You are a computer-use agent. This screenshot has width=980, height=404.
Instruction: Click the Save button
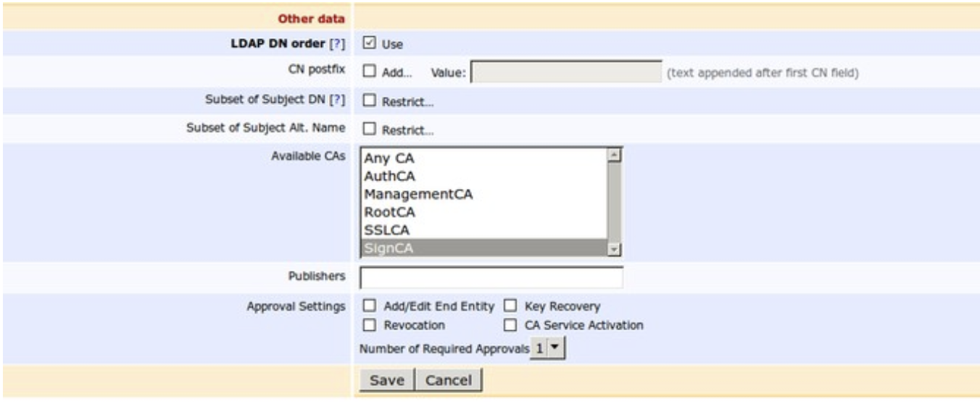[x=386, y=380]
